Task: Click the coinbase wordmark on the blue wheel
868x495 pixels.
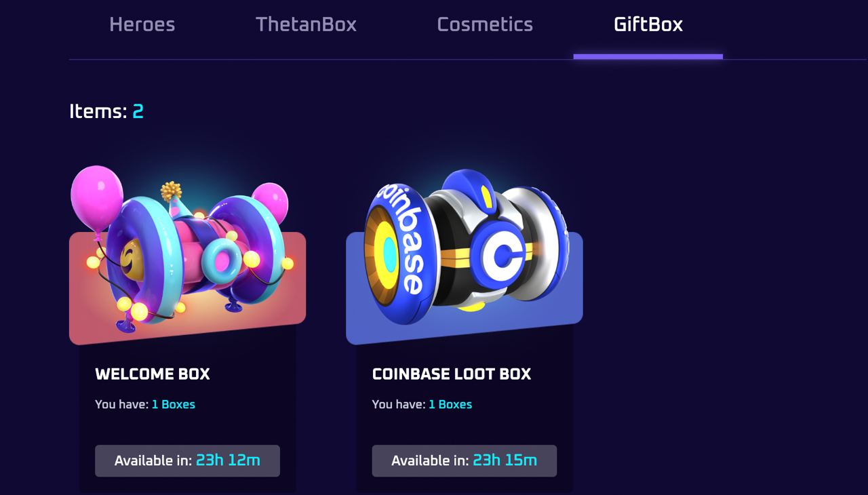Action: 404,239
